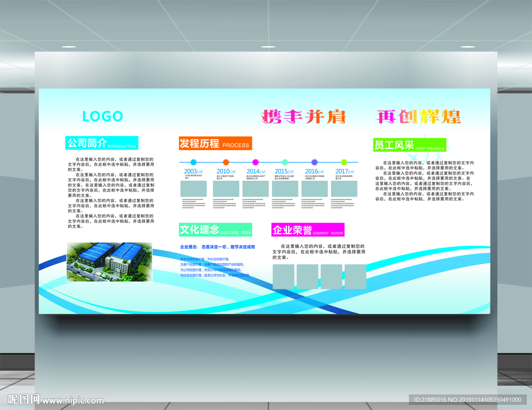The height and width of the screenshot is (410, 532).
Task: Select last honor certificate placeholder
Action: 355,277
